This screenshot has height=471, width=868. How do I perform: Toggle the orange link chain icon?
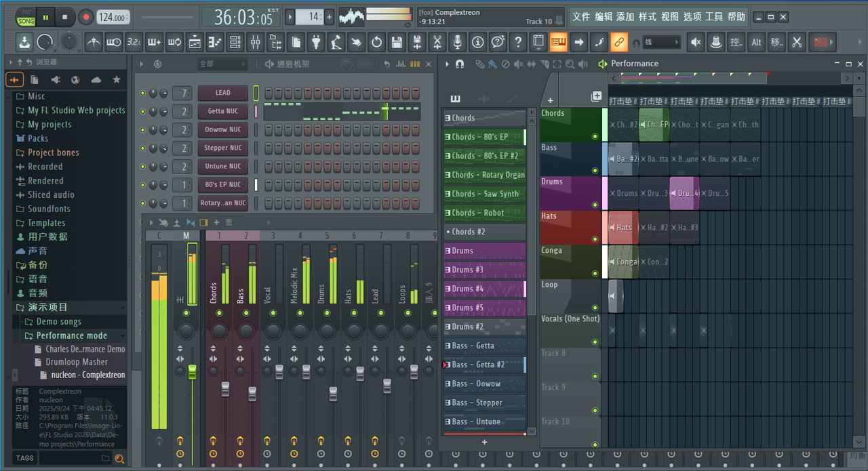pyautogui.click(x=619, y=43)
